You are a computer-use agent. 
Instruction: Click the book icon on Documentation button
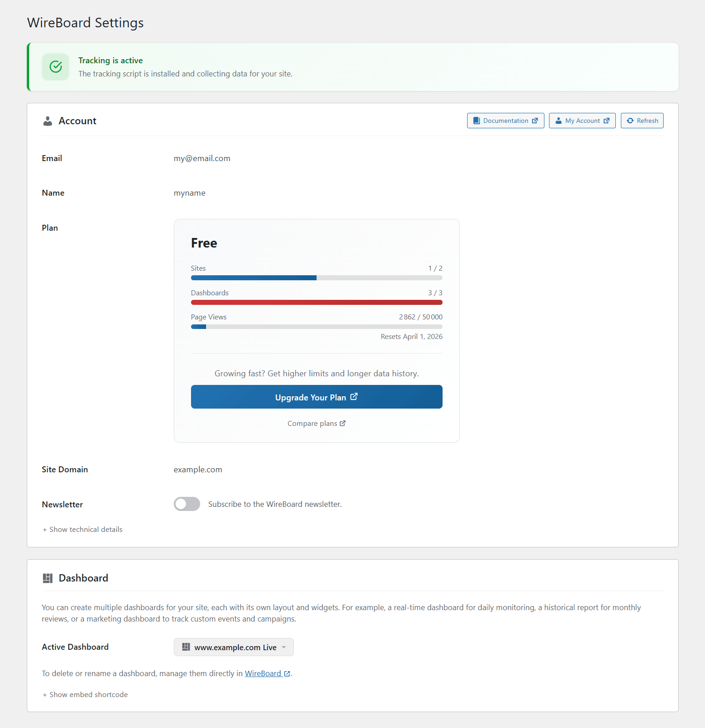(476, 121)
